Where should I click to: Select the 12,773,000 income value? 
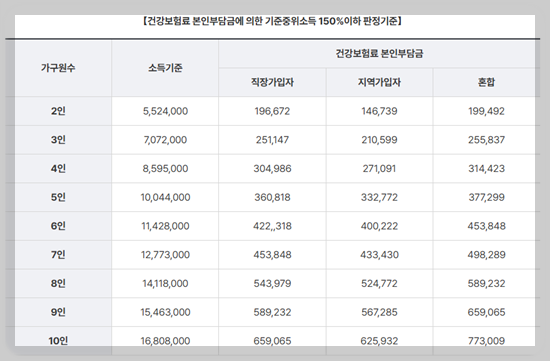pos(165,255)
